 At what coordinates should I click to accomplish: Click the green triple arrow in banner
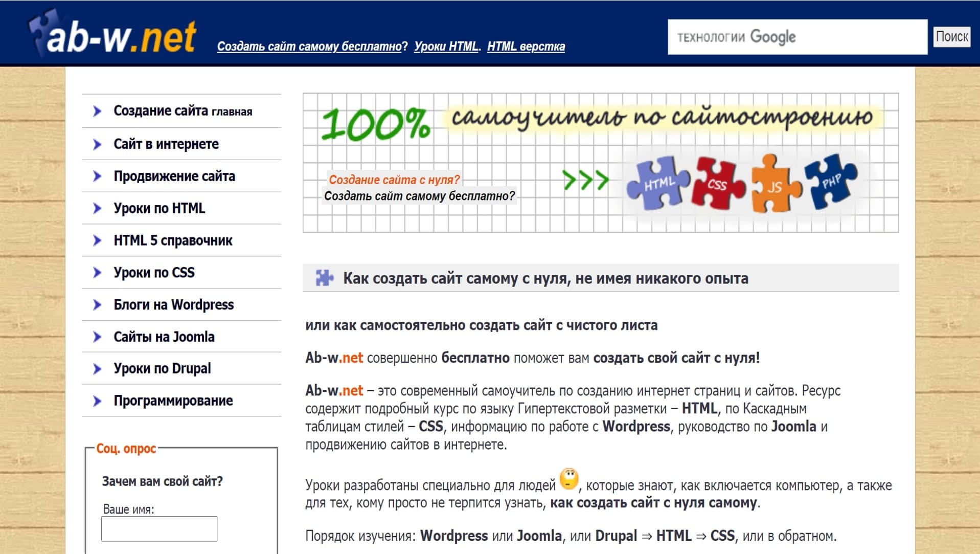tap(586, 180)
